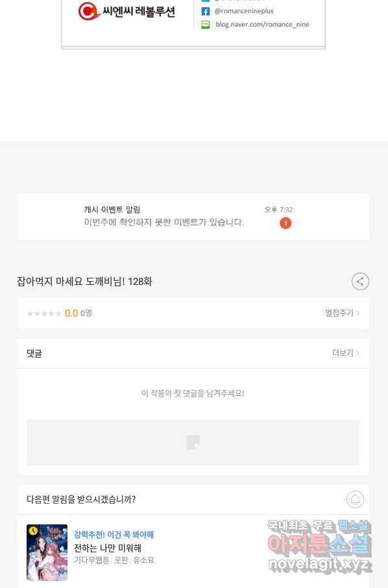Click the 강력추천! 이건 꼭 봐야해 label
Screen dimensions: 388x588
tap(114, 534)
